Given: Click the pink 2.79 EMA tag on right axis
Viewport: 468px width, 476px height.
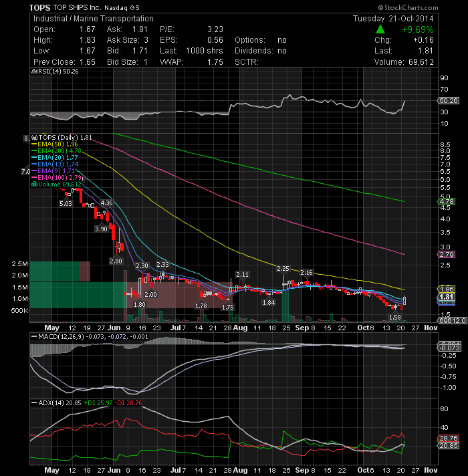Looking at the screenshot, I should pyautogui.click(x=446, y=255).
